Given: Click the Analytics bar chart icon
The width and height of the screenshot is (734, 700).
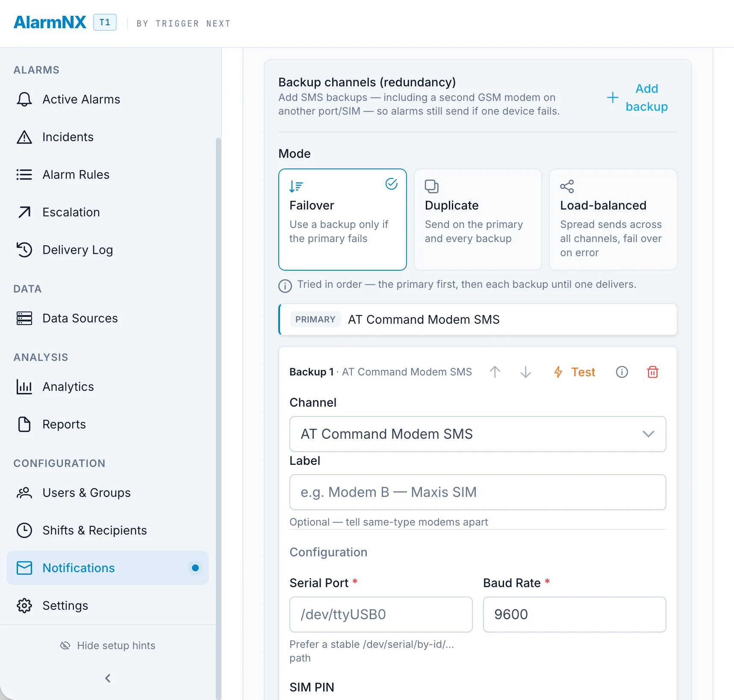Looking at the screenshot, I should (24, 387).
